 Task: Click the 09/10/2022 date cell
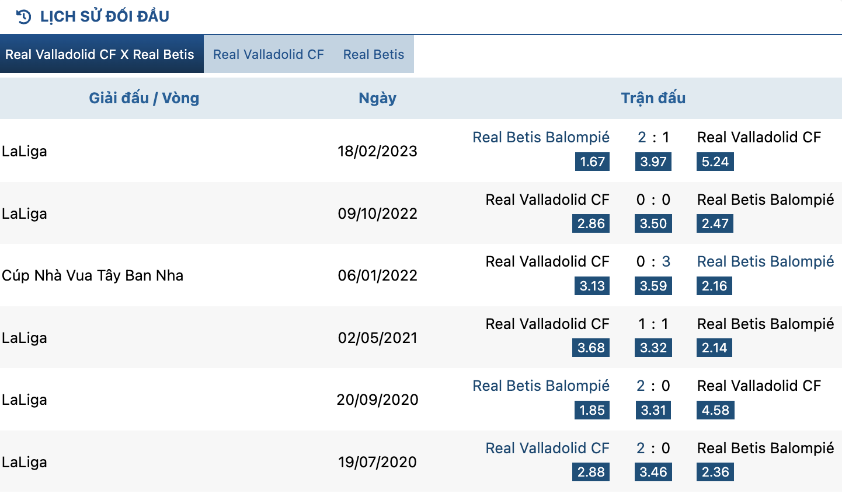coord(378,213)
